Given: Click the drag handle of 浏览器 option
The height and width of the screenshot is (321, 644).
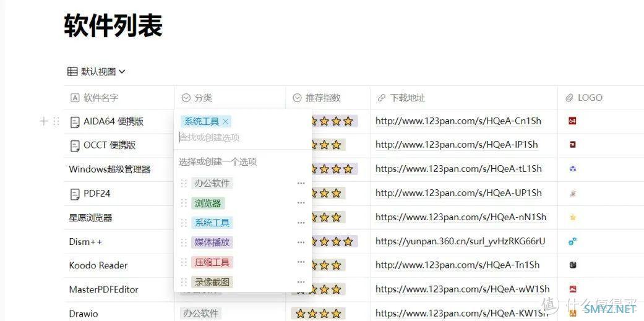Looking at the screenshot, I should coord(184,203).
